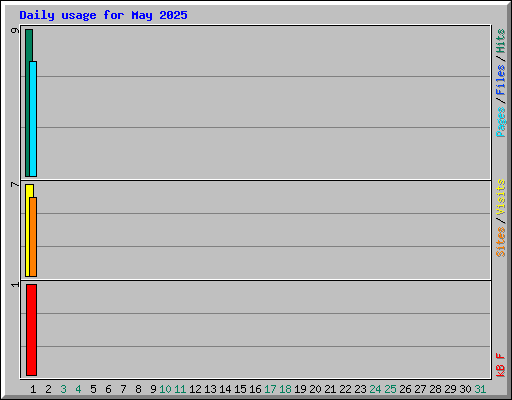Click the y-axis value 7 on middle chart
512x400 pixels.
tap(15, 184)
